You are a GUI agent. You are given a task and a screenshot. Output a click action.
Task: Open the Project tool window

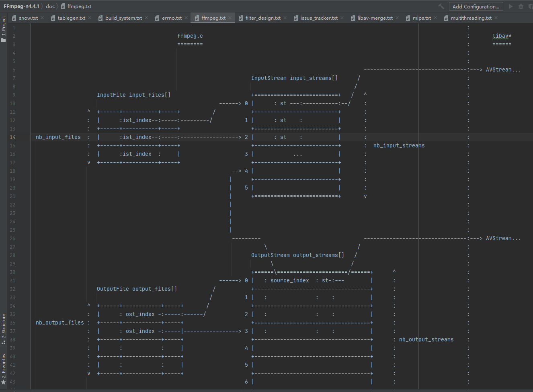4,29
